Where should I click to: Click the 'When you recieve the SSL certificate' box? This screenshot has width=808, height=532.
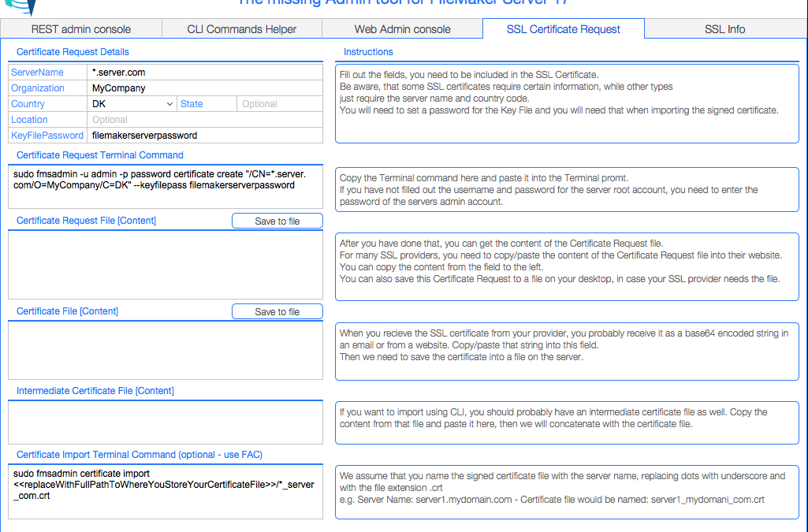(x=567, y=352)
